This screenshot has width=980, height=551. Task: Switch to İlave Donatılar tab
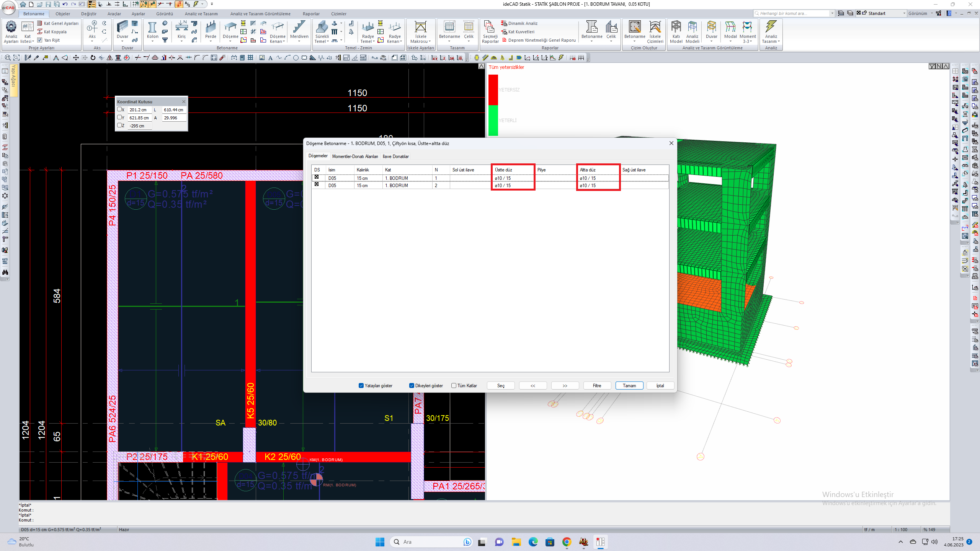pyautogui.click(x=395, y=156)
